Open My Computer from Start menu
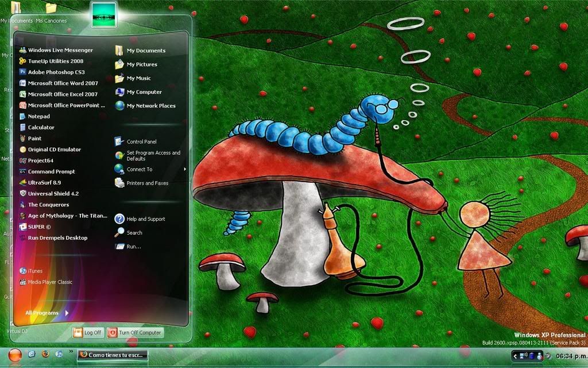The width and height of the screenshot is (588, 368). (x=138, y=92)
